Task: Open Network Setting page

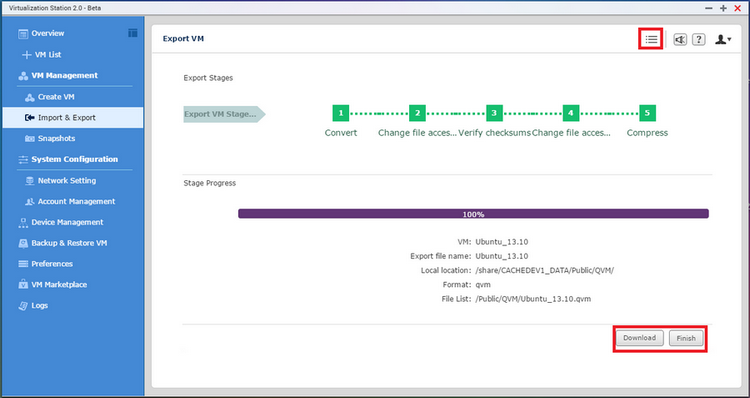Action: click(x=67, y=180)
